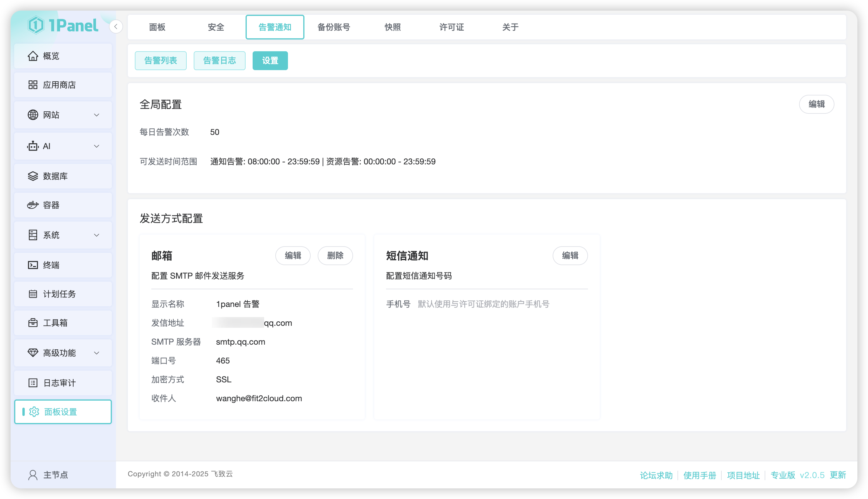
Task: Open 数据库 in the sidebar
Action: 63,176
